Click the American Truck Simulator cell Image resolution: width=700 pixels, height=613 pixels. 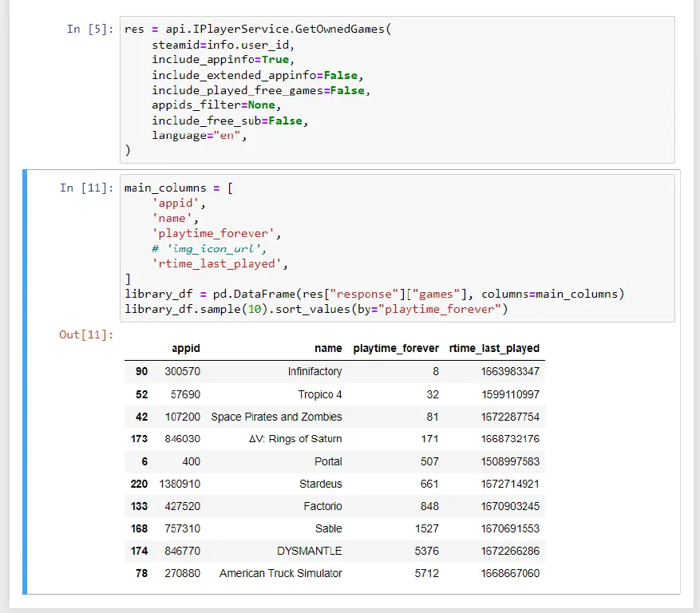click(280, 573)
